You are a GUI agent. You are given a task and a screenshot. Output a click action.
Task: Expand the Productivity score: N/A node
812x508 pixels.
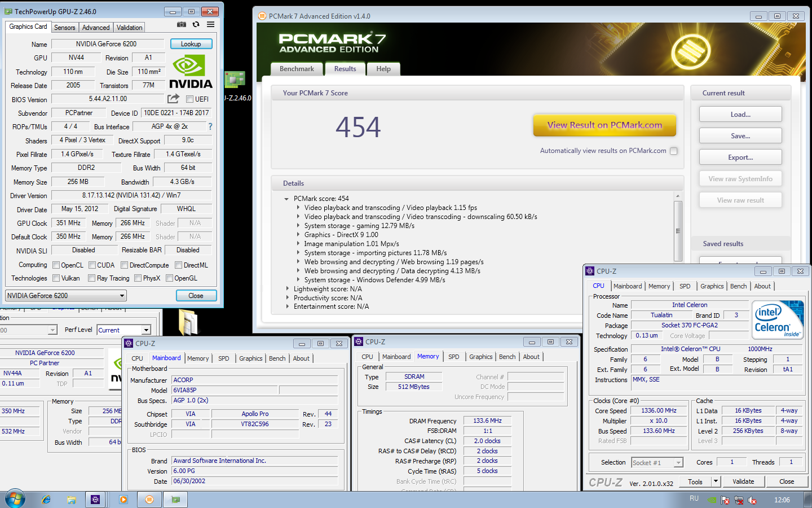286,298
